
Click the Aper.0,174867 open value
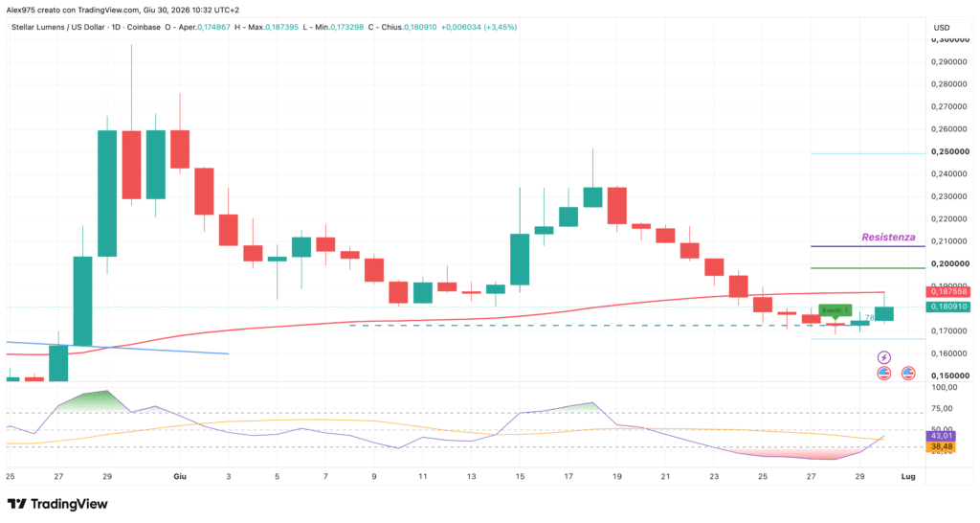pos(205,28)
